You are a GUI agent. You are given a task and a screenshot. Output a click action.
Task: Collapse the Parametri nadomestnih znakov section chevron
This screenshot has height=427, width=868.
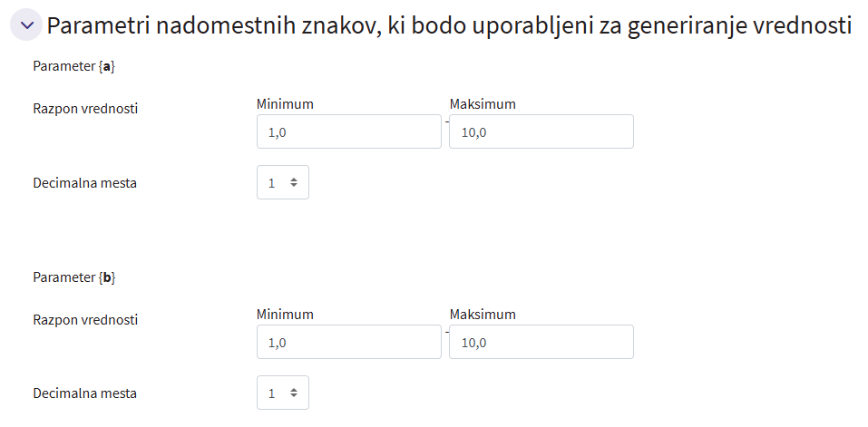[26, 25]
